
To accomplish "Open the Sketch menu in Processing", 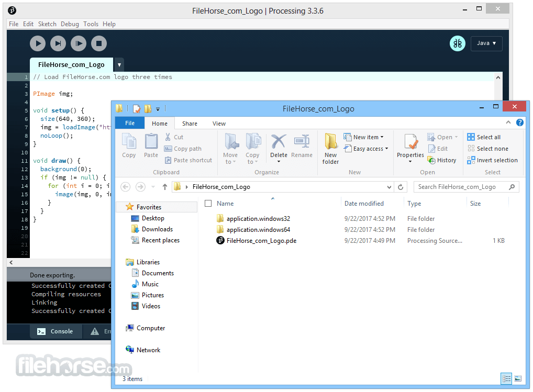I will click(x=47, y=24).
